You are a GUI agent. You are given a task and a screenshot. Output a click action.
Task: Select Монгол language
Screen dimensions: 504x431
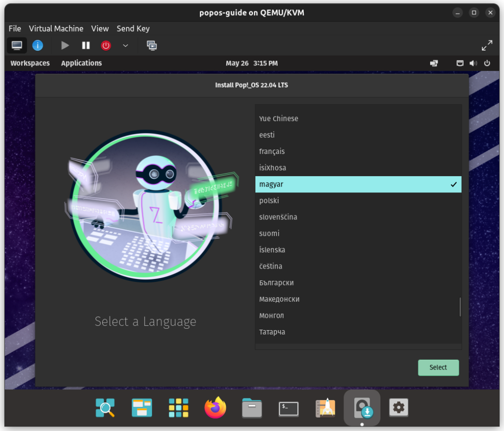(x=358, y=315)
